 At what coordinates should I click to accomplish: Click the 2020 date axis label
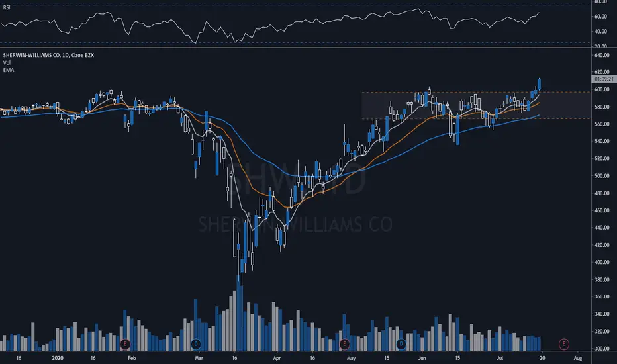pyautogui.click(x=58, y=358)
